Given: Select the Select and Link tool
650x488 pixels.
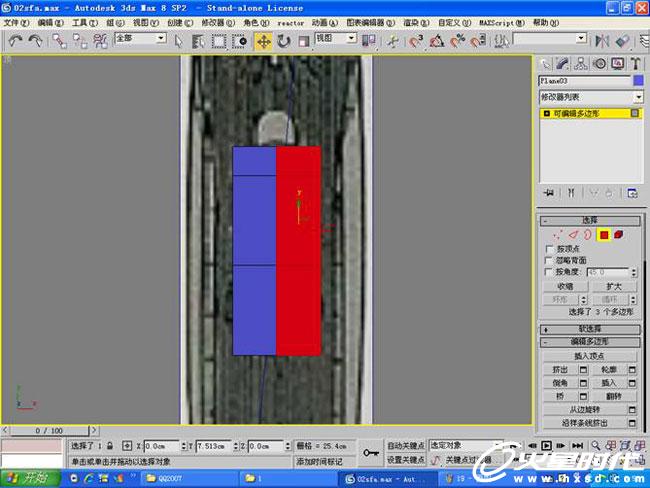Looking at the screenshot, I should click(x=60, y=41).
